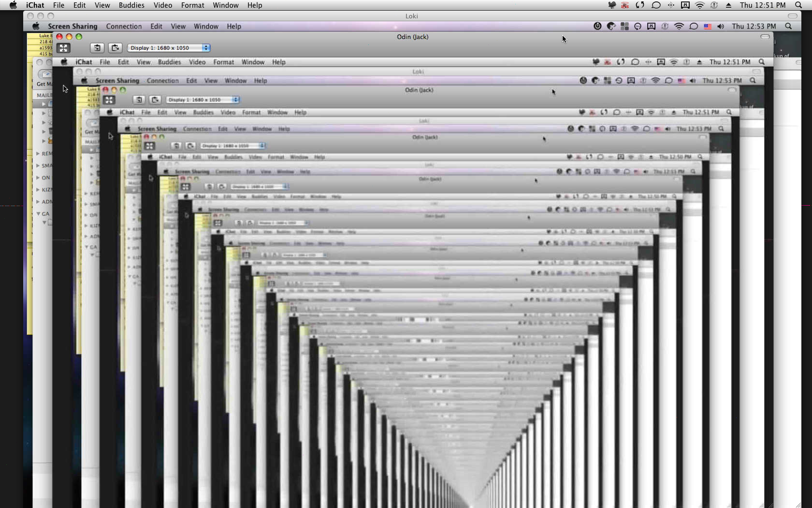
Task: Open Buddies menu in first nested iChat menu bar
Action: coord(169,62)
